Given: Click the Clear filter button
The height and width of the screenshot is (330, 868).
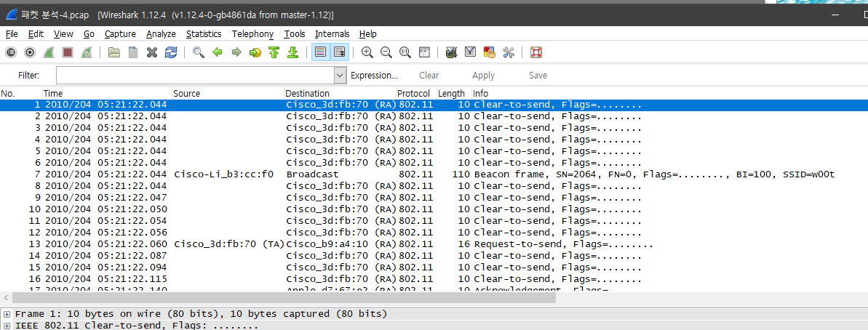Looking at the screenshot, I should [x=429, y=75].
